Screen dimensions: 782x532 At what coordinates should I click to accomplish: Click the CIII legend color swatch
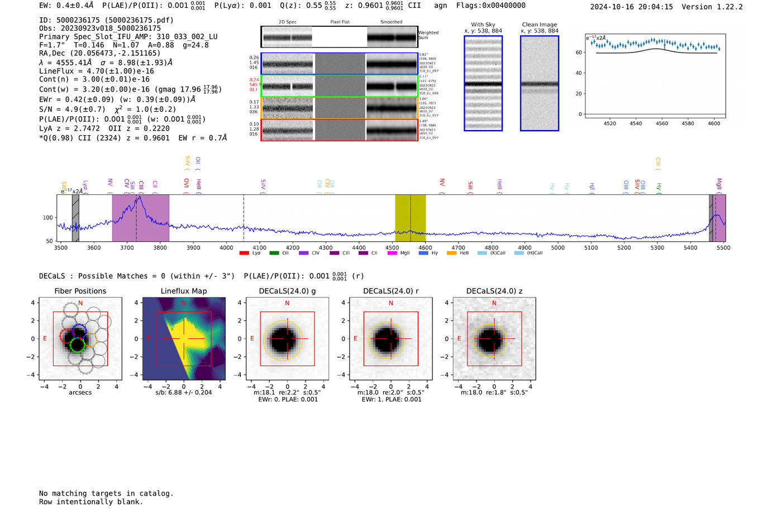point(334,253)
